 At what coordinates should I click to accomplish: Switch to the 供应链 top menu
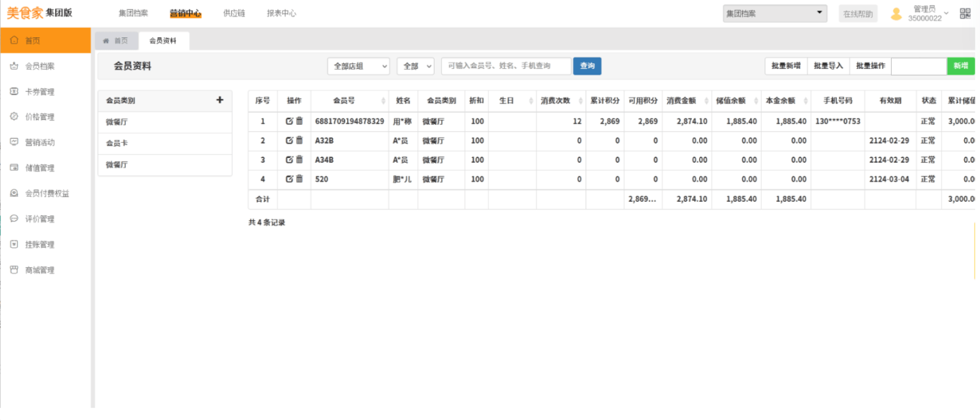pos(234,13)
